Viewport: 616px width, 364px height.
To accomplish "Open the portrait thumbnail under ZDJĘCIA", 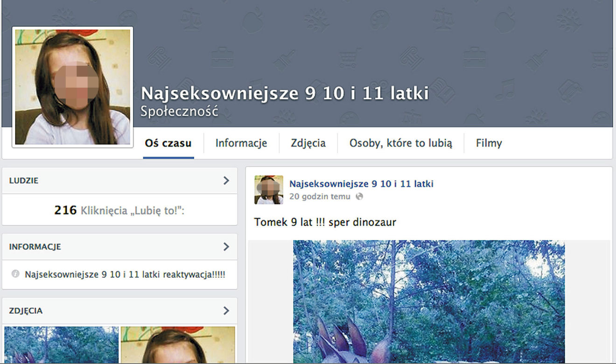I will click(x=178, y=345).
